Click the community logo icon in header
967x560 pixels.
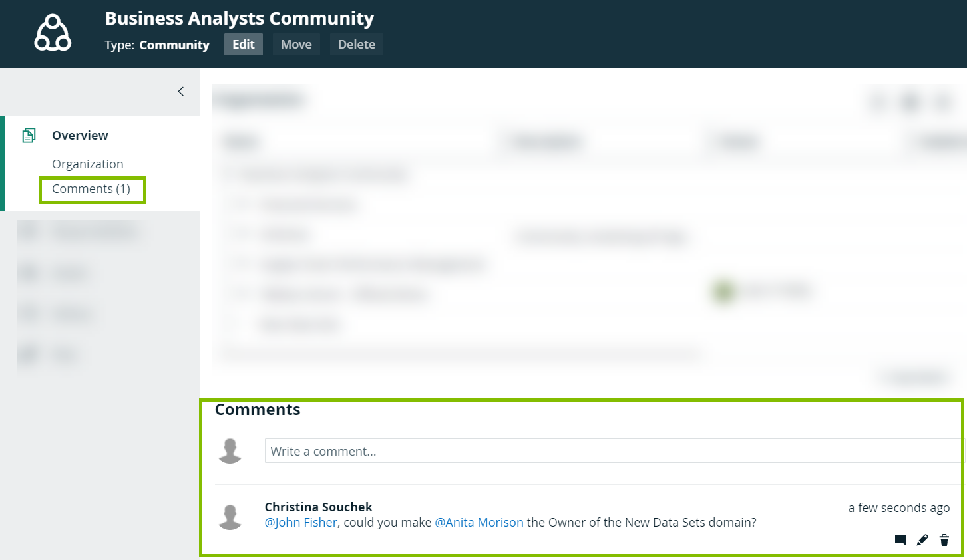pos(53,33)
